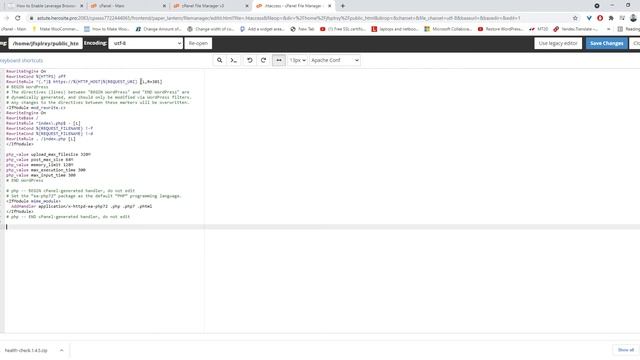Viewport: 640px width, 360px height.
Task: Open the health-check zip download
Action: (26, 350)
